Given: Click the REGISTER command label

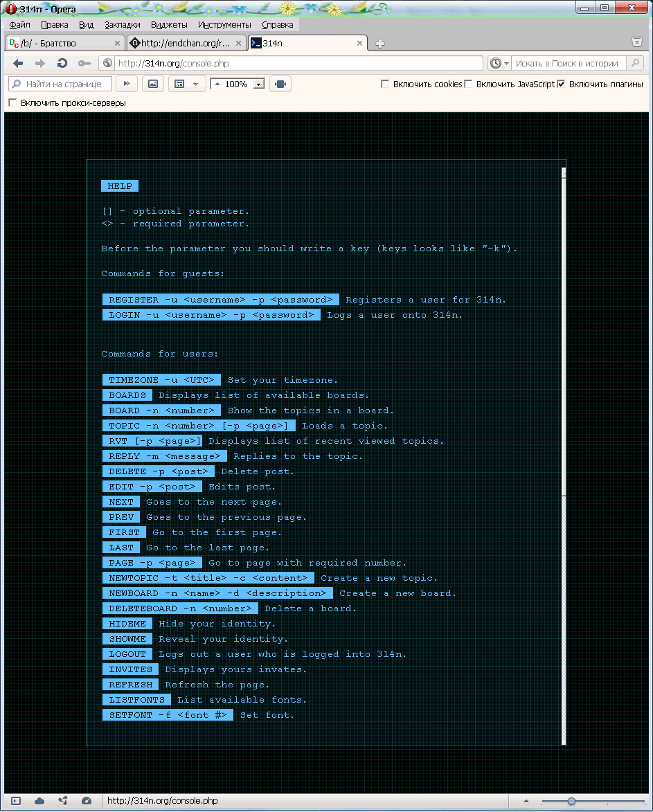Looking at the screenshot, I should [221, 300].
